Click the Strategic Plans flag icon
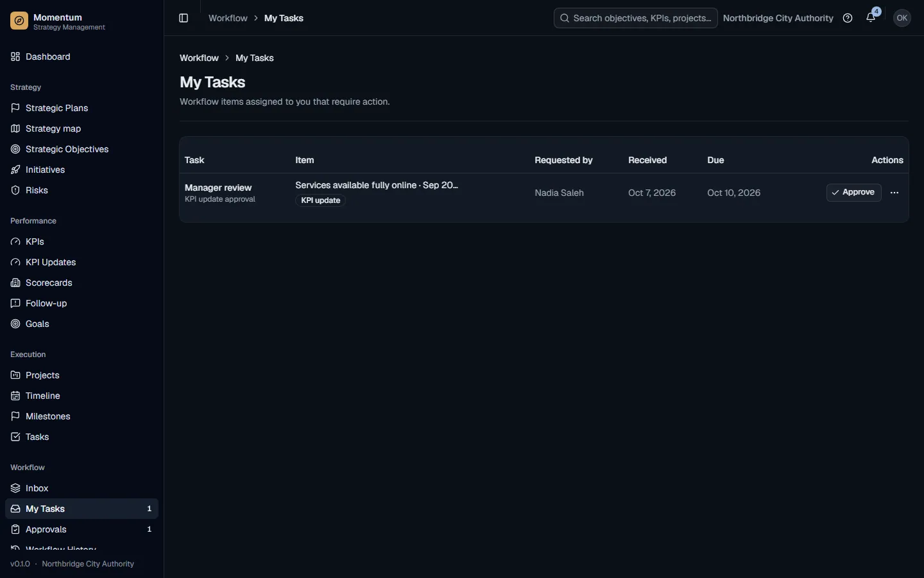924x578 pixels. [15, 108]
